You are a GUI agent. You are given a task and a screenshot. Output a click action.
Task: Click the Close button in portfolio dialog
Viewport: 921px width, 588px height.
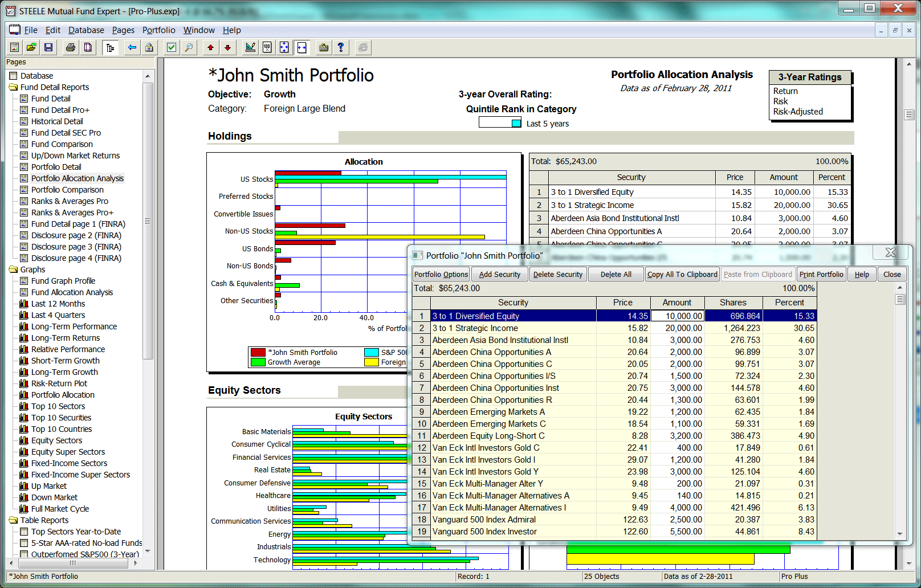click(x=892, y=274)
